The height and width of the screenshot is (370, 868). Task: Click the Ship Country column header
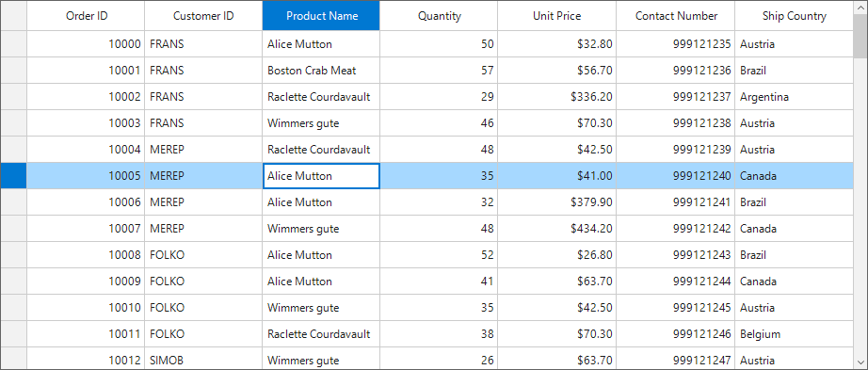[x=794, y=15]
